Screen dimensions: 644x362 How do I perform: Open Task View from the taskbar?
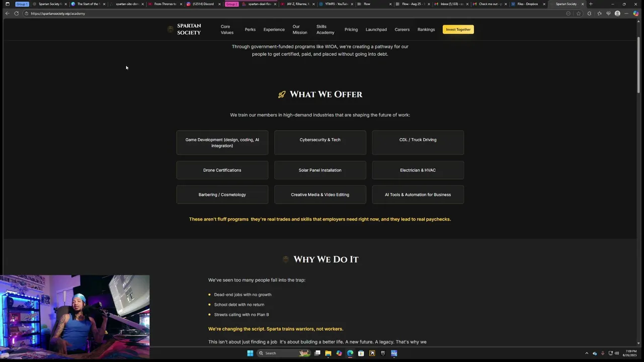(x=317, y=353)
